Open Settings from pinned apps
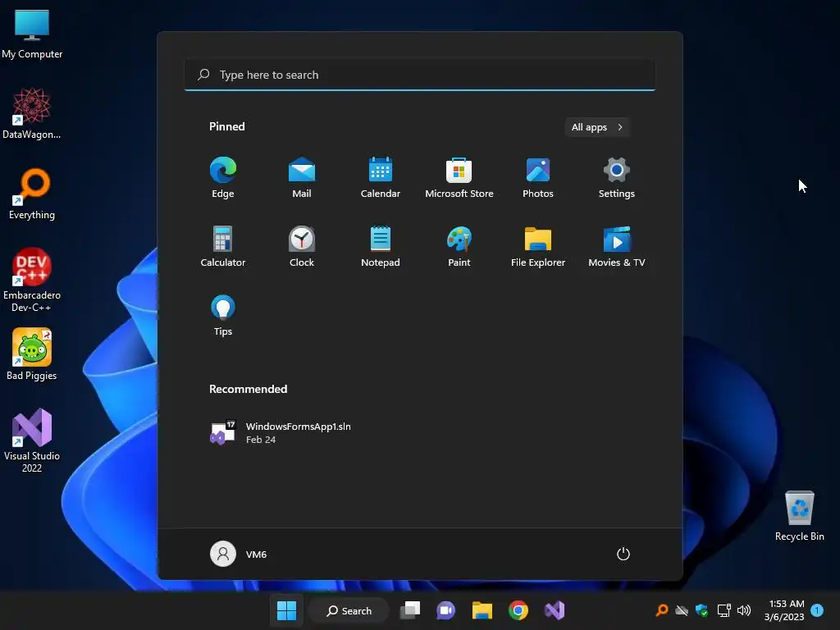840x630 pixels. [x=617, y=178]
